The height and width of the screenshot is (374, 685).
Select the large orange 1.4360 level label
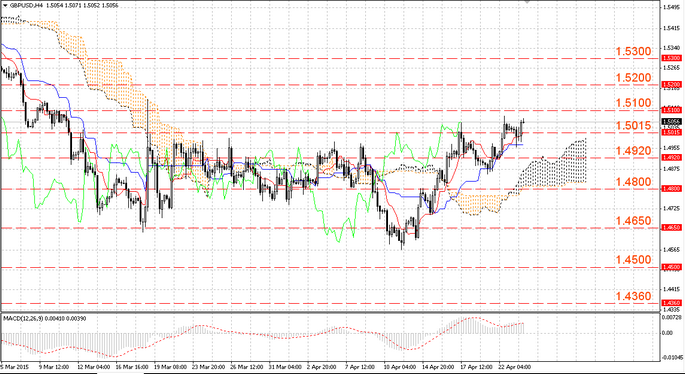633,296
